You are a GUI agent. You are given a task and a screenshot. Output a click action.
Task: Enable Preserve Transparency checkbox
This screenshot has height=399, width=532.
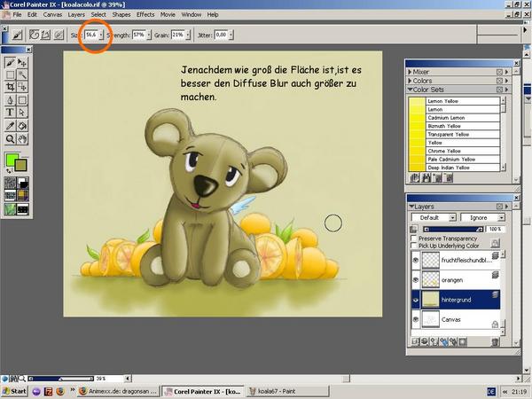pos(413,239)
